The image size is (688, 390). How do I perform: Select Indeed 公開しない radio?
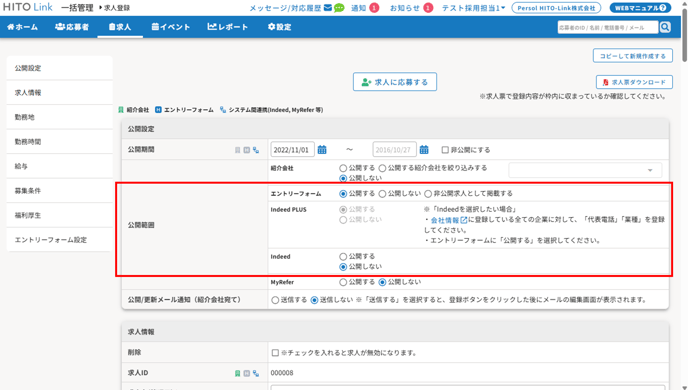tap(343, 267)
